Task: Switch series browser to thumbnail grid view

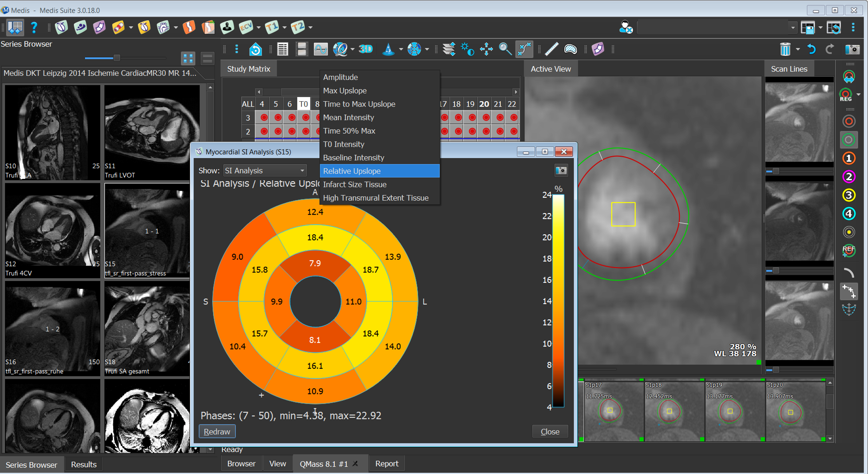Action: point(188,58)
